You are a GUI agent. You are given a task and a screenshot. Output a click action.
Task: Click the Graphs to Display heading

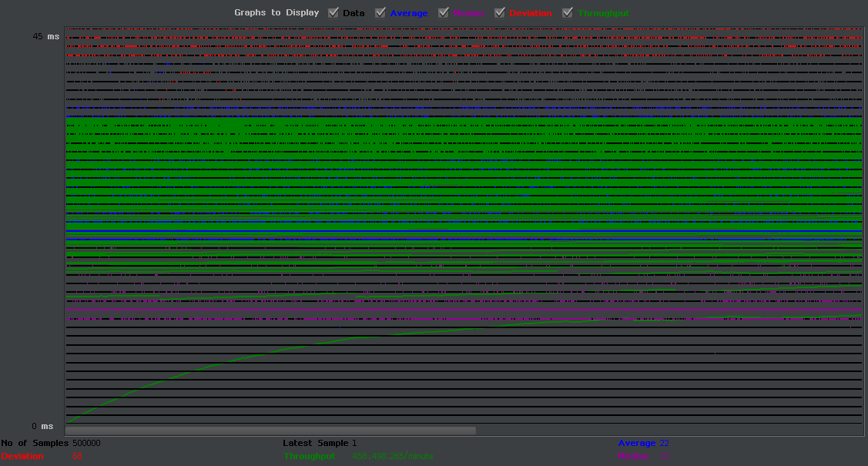[276, 13]
